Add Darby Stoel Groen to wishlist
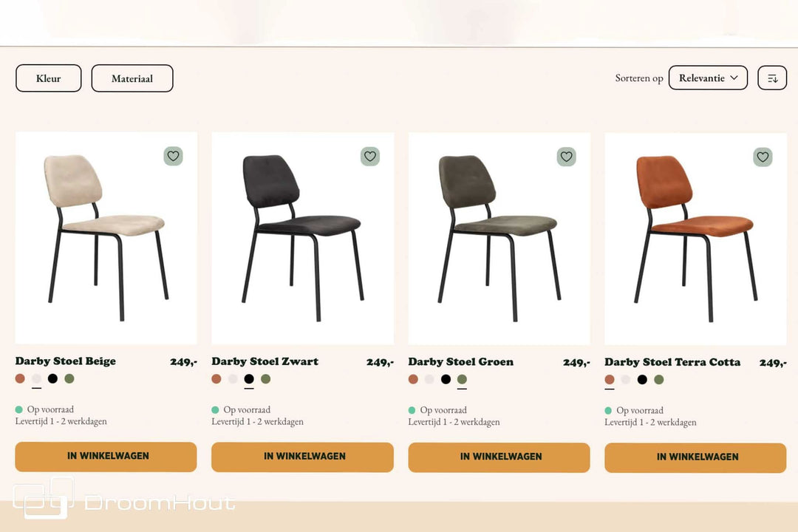Viewport: 798px width, 532px height. tap(566, 157)
